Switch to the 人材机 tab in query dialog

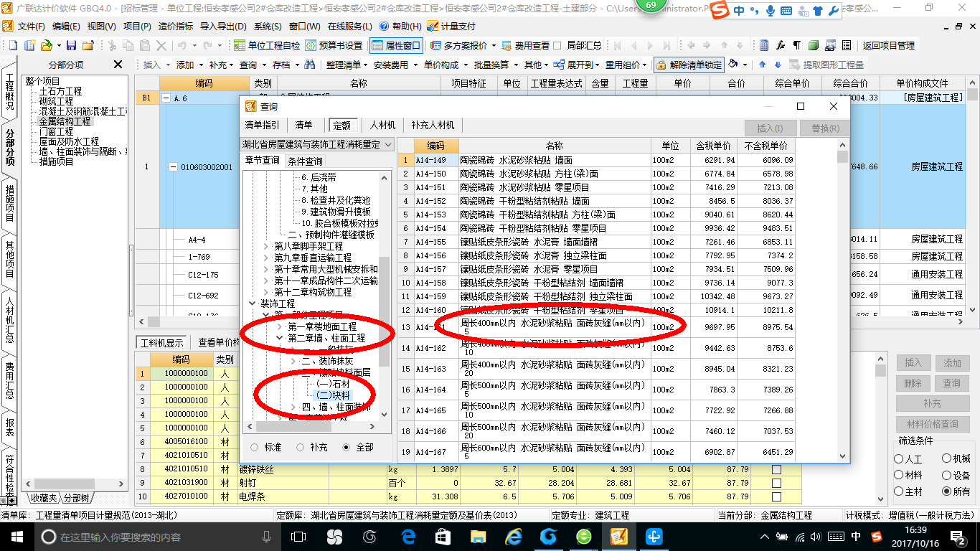(382, 125)
